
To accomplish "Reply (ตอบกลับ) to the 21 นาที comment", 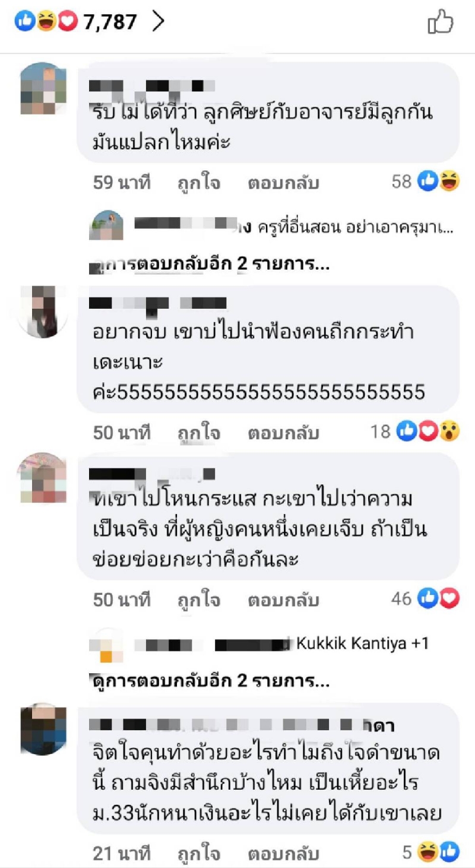I will coord(283,854).
